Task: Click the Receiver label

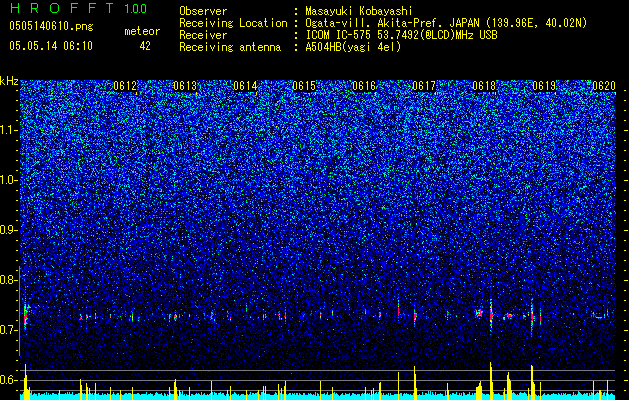Action: coord(203,35)
